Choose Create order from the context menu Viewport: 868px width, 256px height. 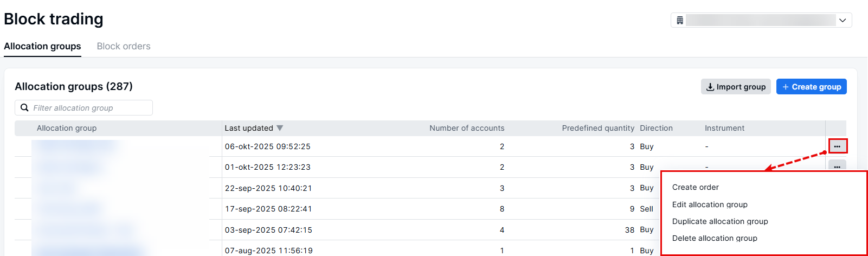(695, 187)
